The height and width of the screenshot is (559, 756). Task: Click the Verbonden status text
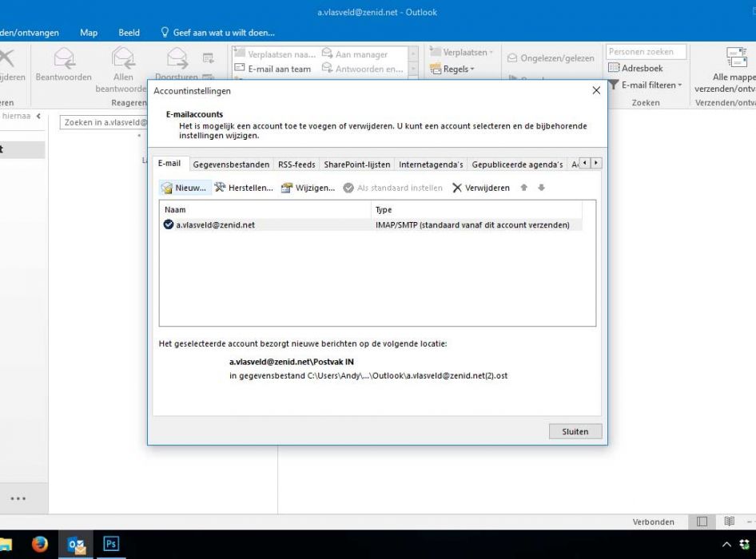653,521
